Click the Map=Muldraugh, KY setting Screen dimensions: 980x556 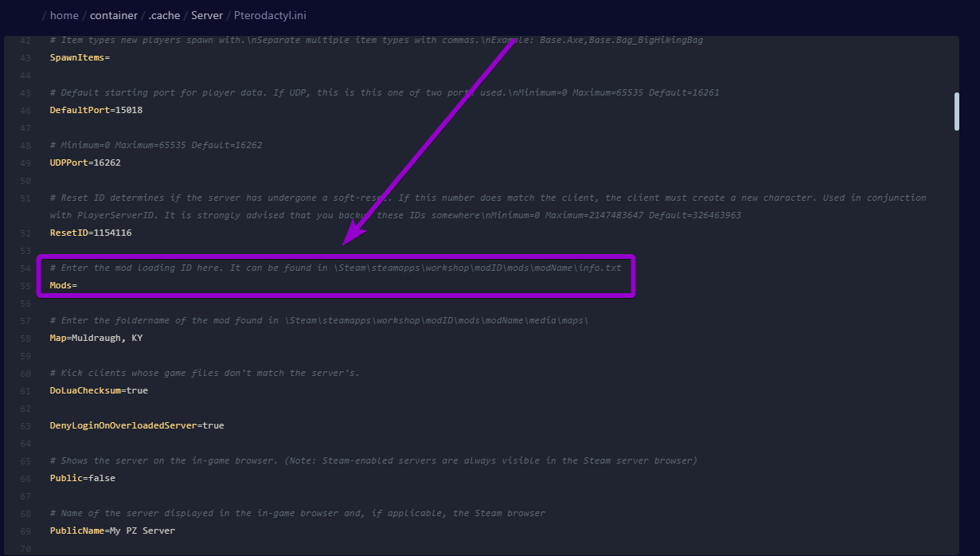click(96, 337)
